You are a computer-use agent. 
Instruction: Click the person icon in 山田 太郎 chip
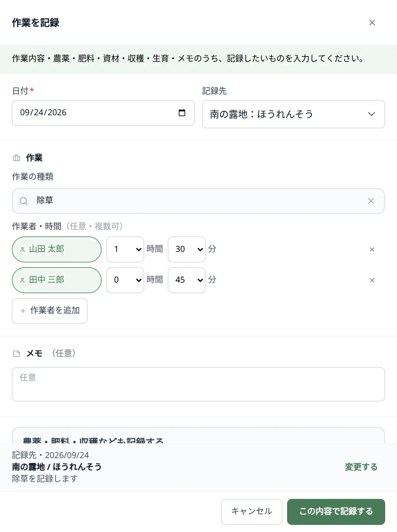pyautogui.click(x=22, y=250)
